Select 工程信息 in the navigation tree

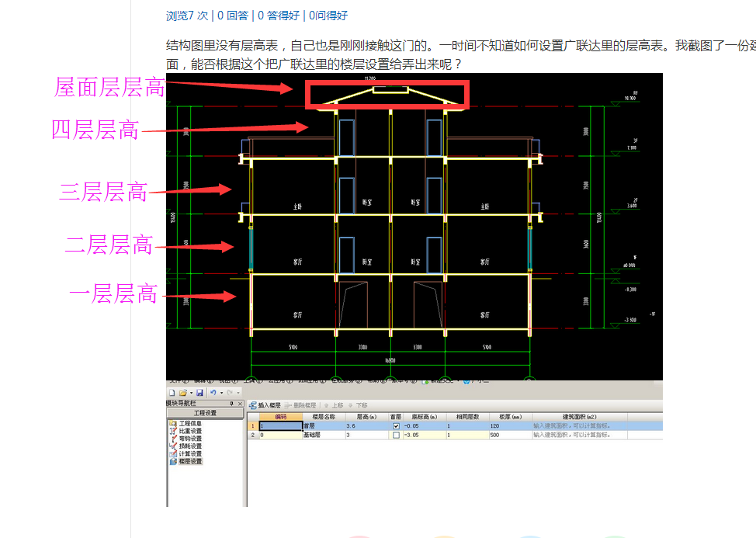point(186,423)
